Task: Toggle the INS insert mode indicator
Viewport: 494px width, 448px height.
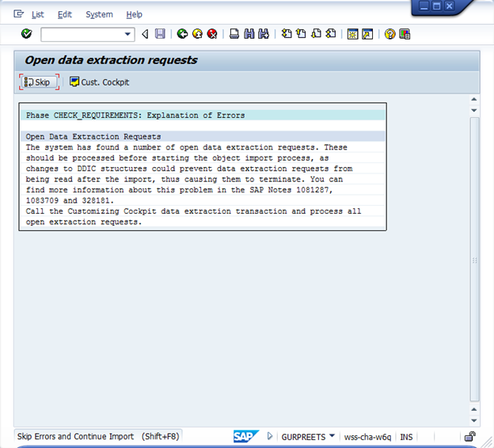Action: point(406,437)
